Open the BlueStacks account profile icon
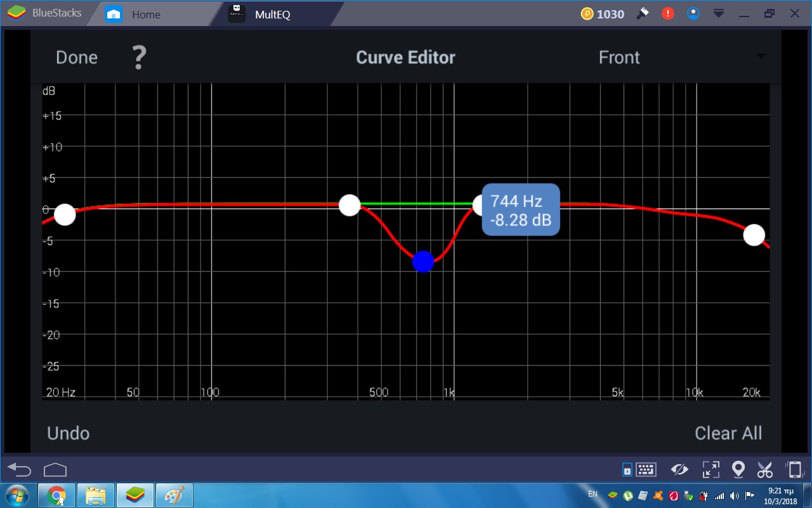The height and width of the screenshot is (508, 812). [693, 13]
